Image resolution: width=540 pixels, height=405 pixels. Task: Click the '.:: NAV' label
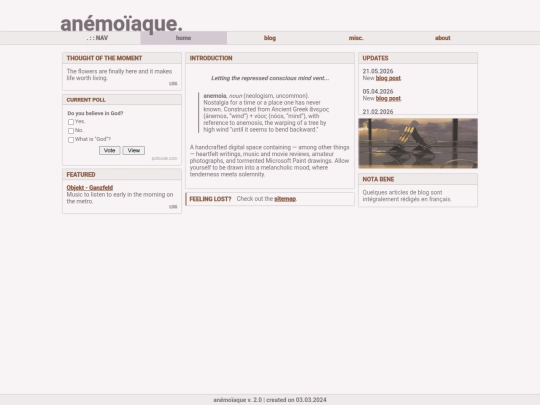pyautogui.click(x=97, y=38)
